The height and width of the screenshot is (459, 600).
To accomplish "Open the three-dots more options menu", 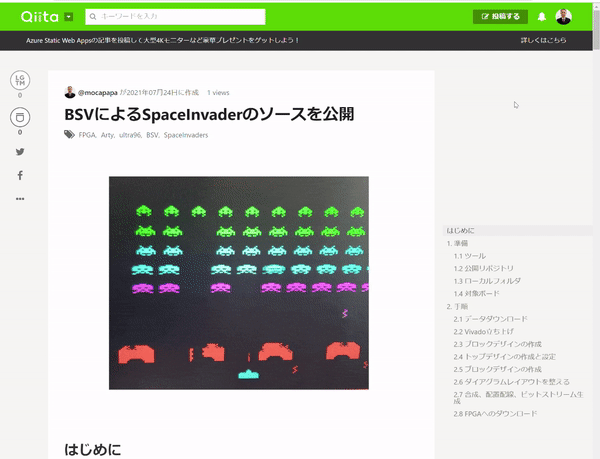I will 20,199.
